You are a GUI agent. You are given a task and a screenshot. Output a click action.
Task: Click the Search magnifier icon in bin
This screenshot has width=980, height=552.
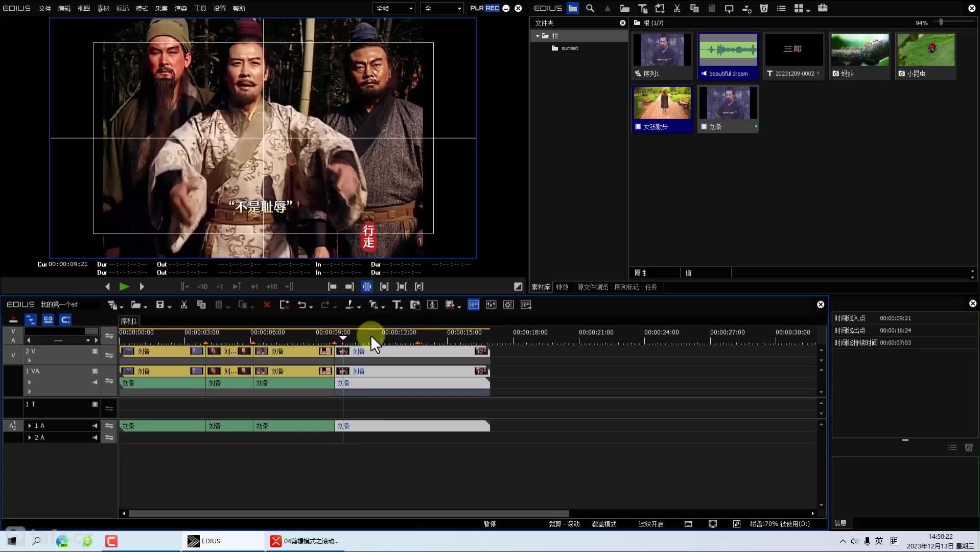(x=590, y=8)
